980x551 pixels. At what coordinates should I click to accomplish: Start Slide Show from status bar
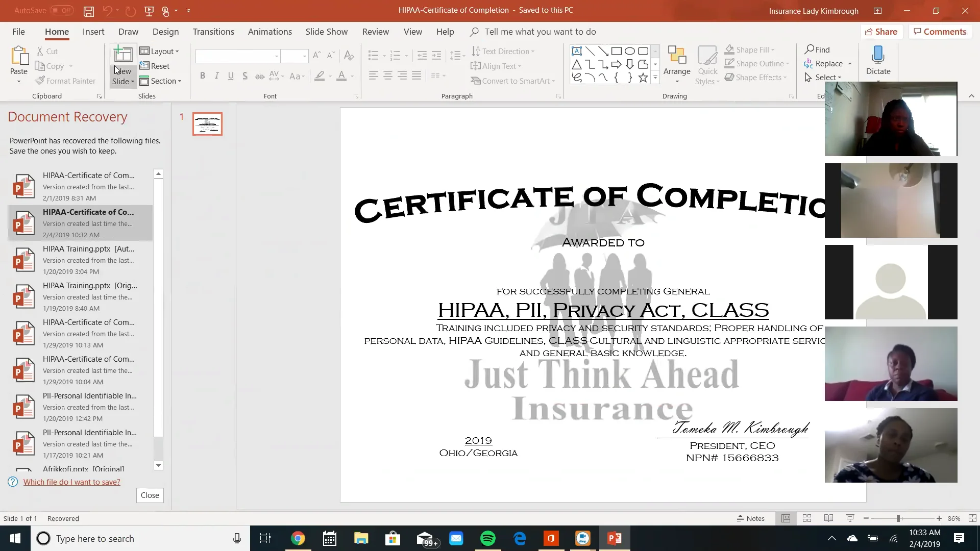coord(850,518)
